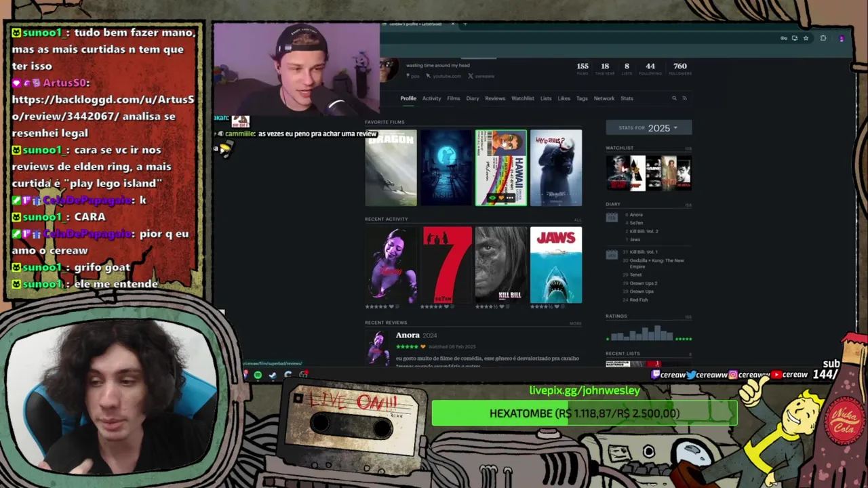Open the A Clockwork Orange watchlist poster

tap(638, 173)
